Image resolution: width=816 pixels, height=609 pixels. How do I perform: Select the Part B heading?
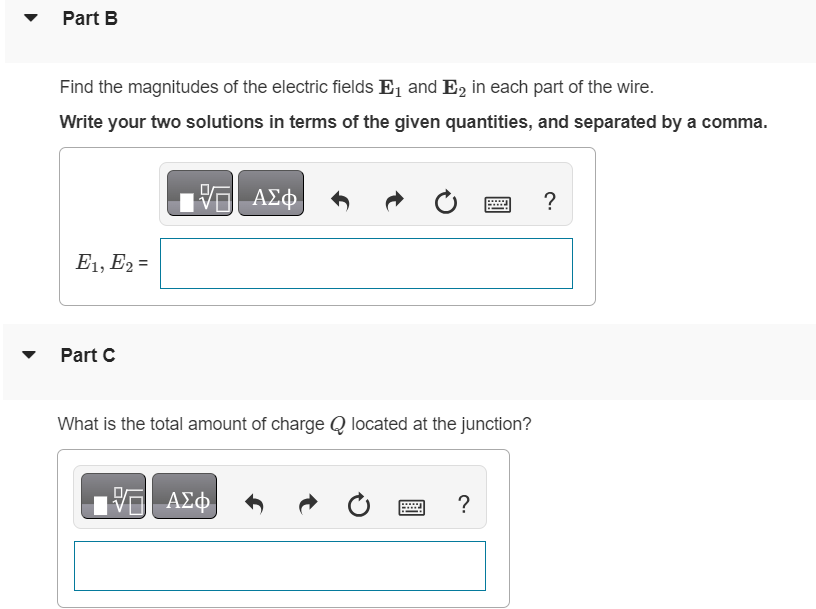tap(90, 18)
